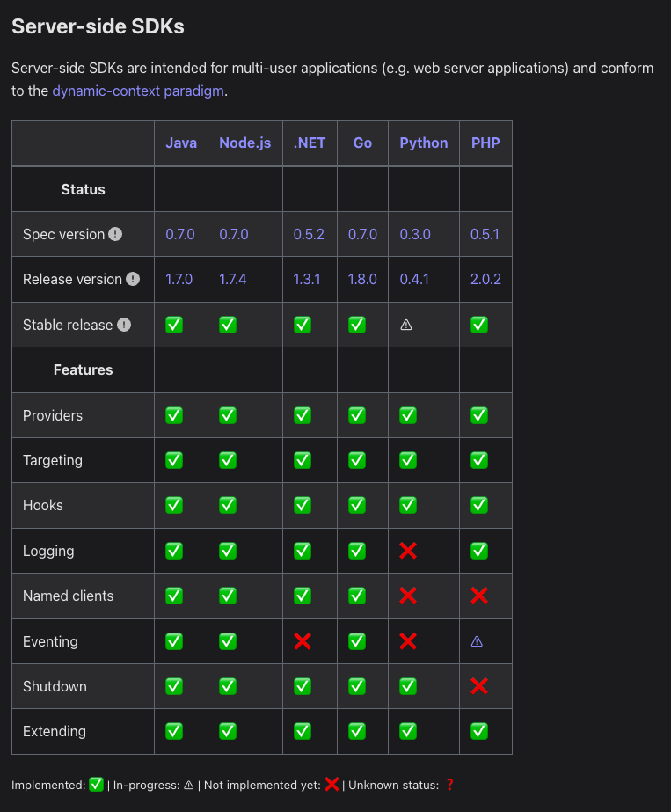The image size is (671, 812).
Task: Open PHP release version 2.0.2 link
Action: 485,279
